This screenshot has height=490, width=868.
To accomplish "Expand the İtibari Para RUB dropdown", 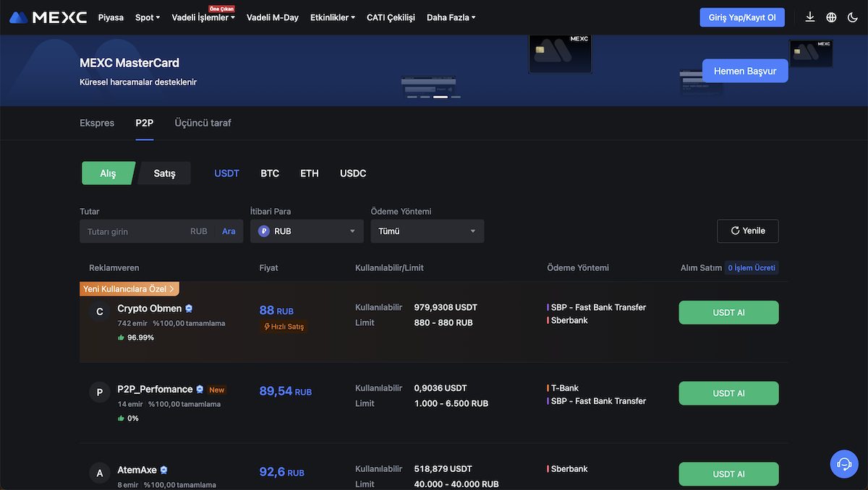I will (x=307, y=231).
